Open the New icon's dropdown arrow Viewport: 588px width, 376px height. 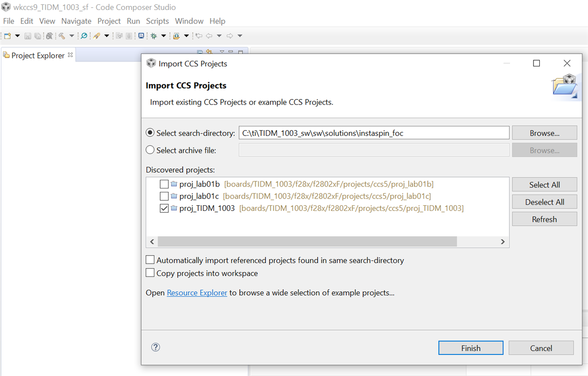point(18,36)
